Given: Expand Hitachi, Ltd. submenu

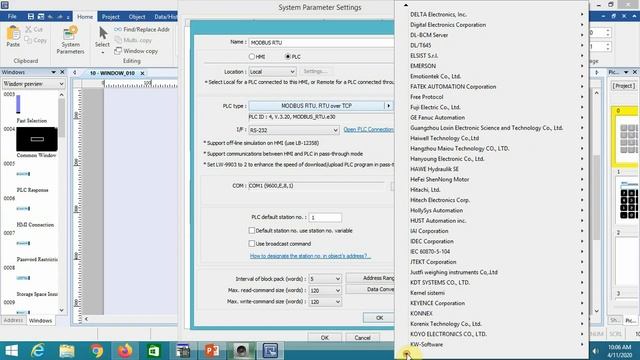Looking at the screenshot, I should [x=491, y=190].
